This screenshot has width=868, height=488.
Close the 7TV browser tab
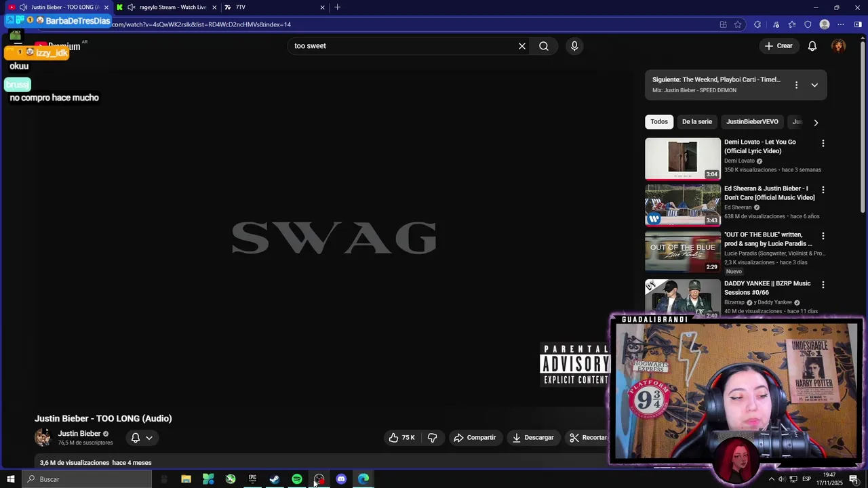322,7
